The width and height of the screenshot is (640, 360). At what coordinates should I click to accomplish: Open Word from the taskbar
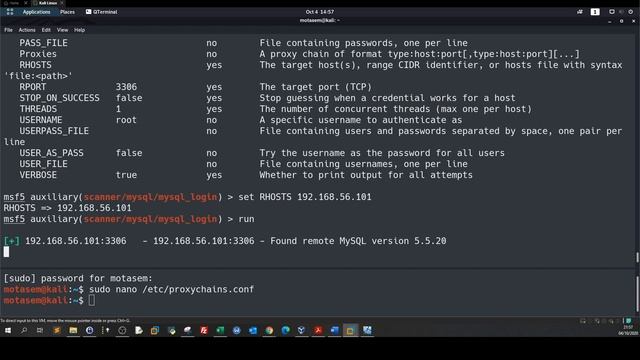[x=334, y=330]
